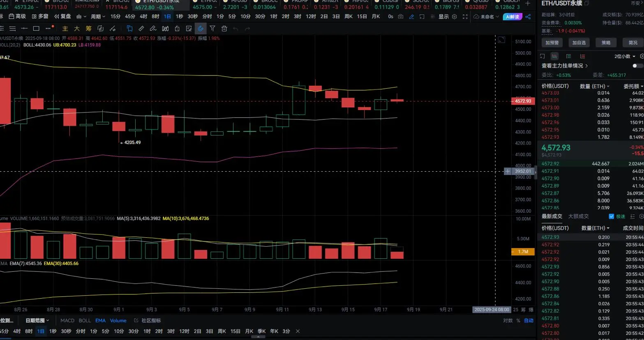Select the 周K timeframe in top bar

349,16
